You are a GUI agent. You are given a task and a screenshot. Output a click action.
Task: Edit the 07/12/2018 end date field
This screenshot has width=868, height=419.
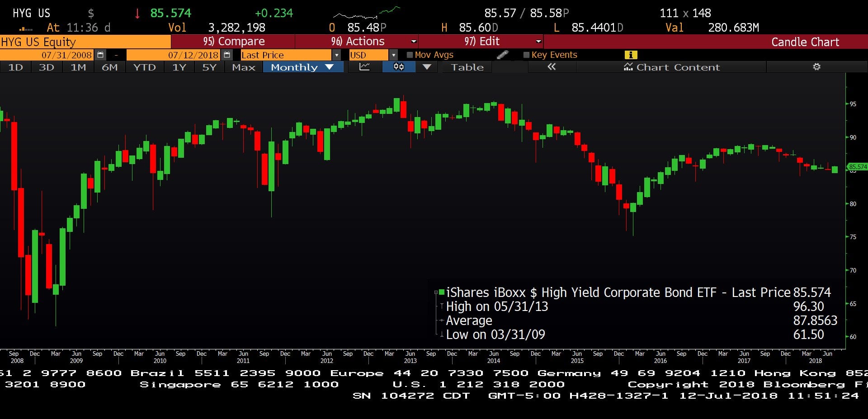click(174, 55)
